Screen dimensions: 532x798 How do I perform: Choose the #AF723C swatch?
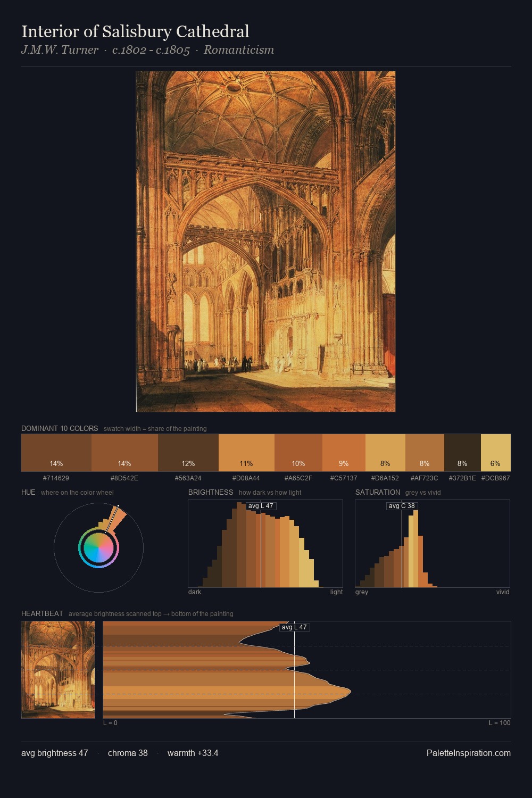425,453
